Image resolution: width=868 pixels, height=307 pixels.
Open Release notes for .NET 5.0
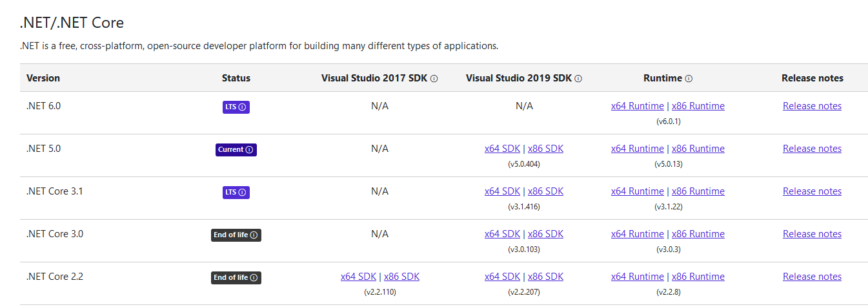click(x=812, y=149)
